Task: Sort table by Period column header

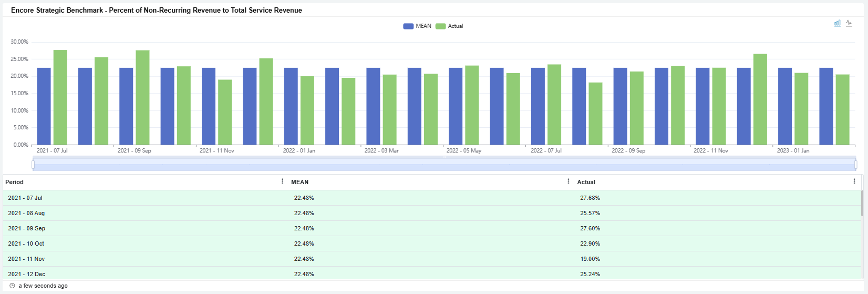Action: tap(15, 182)
